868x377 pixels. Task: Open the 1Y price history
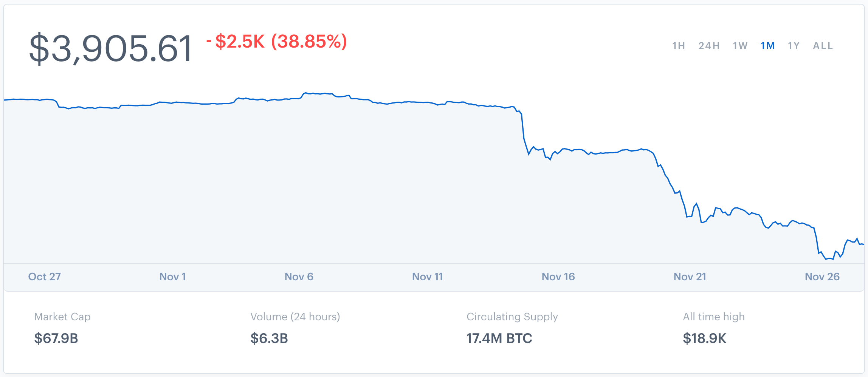coord(793,45)
